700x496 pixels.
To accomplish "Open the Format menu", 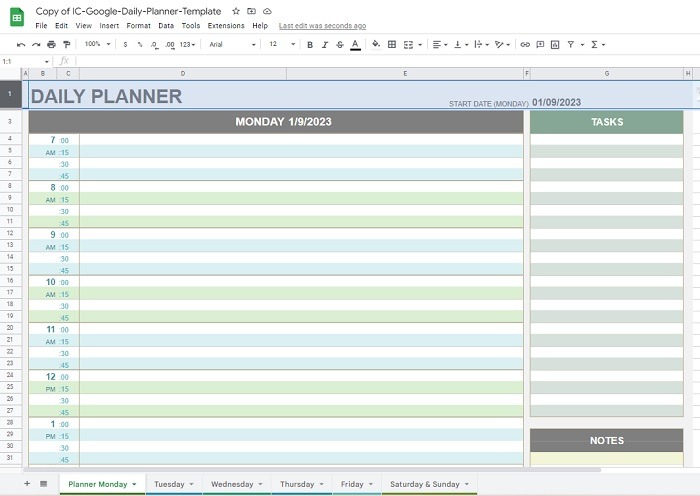I will (138, 26).
